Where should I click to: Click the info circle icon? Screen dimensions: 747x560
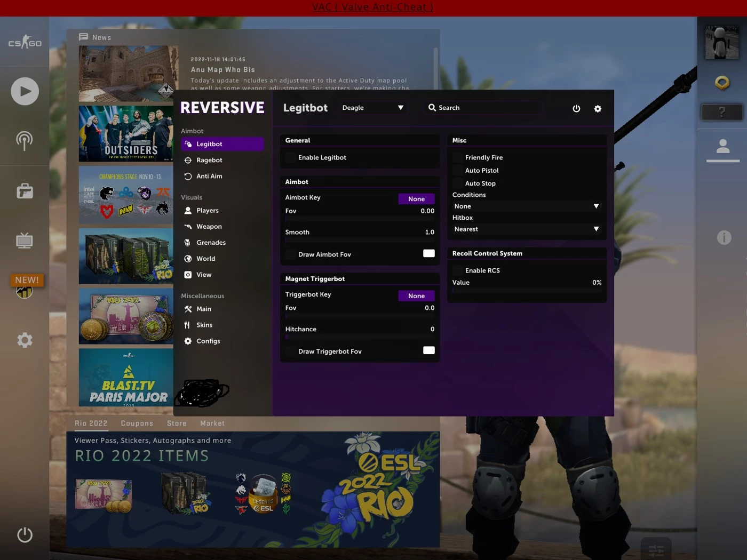tap(724, 237)
